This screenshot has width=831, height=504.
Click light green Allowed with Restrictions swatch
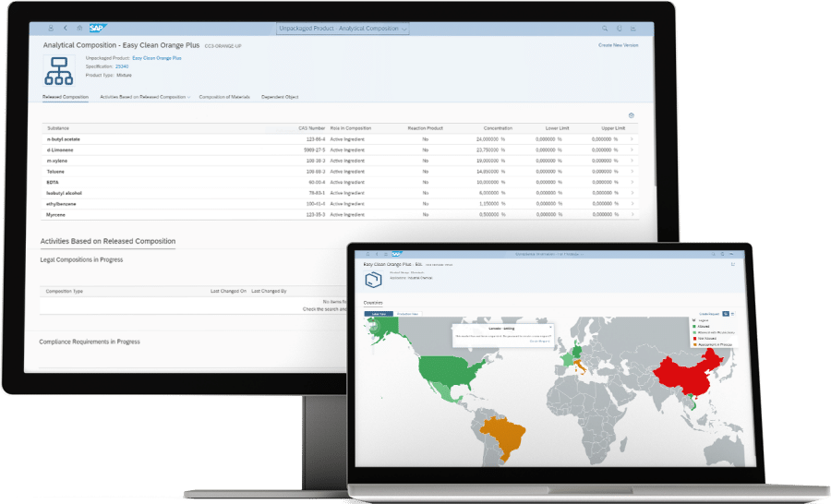click(x=694, y=332)
